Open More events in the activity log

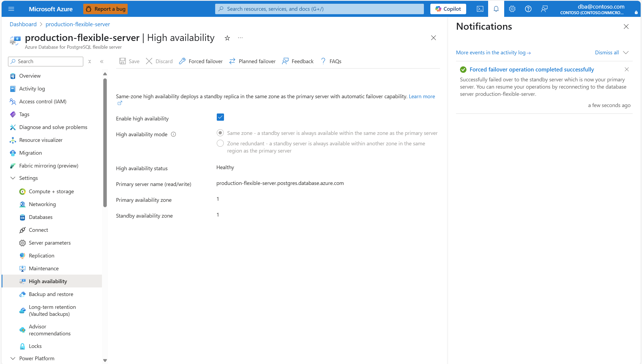coord(493,52)
